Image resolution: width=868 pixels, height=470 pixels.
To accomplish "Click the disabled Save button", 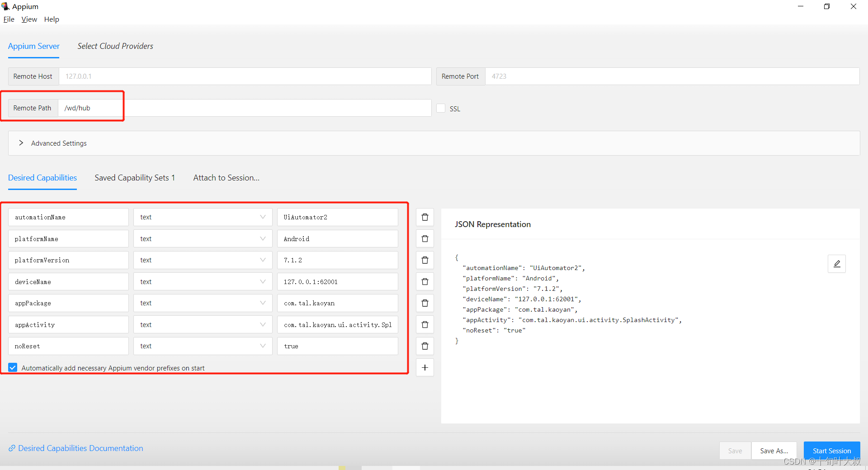I will tap(735, 451).
